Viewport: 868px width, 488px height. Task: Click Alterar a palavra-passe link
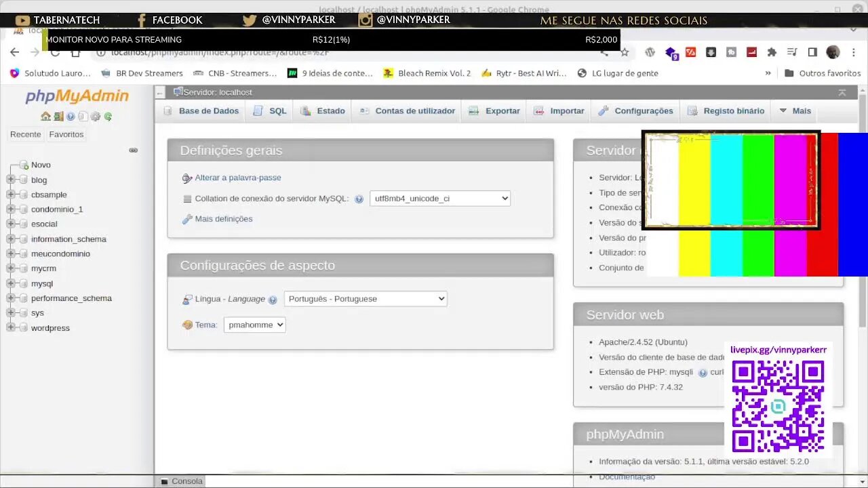(238, 178)
